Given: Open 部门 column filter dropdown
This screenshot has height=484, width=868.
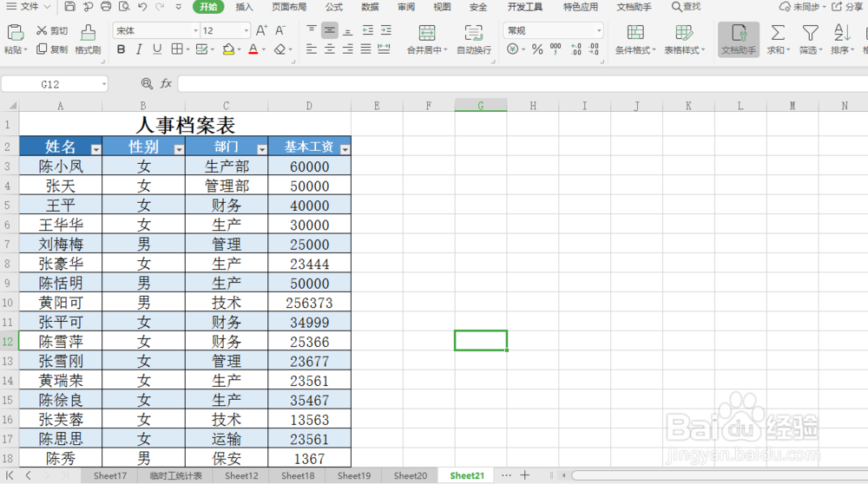Looking at the screenshot, I should click(262, 149).
